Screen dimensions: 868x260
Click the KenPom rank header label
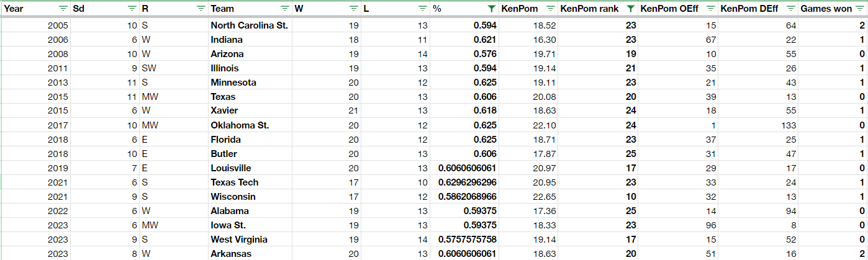(x=589, y=9)
